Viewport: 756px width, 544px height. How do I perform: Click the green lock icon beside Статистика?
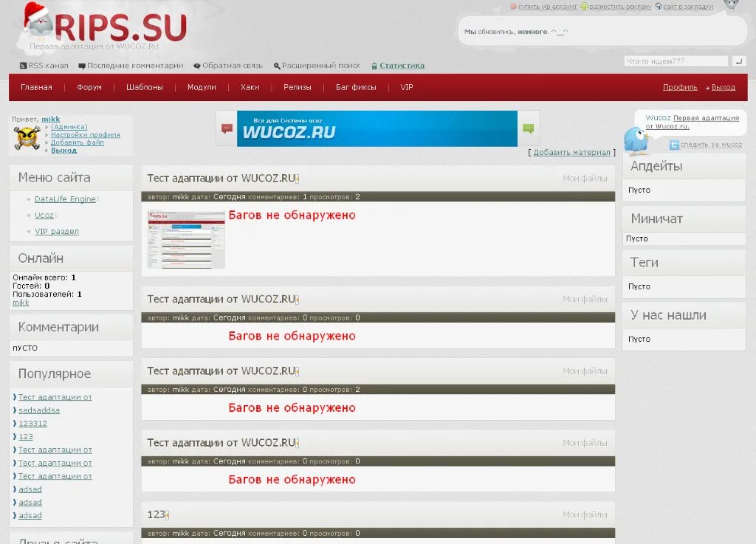[374, 66]
